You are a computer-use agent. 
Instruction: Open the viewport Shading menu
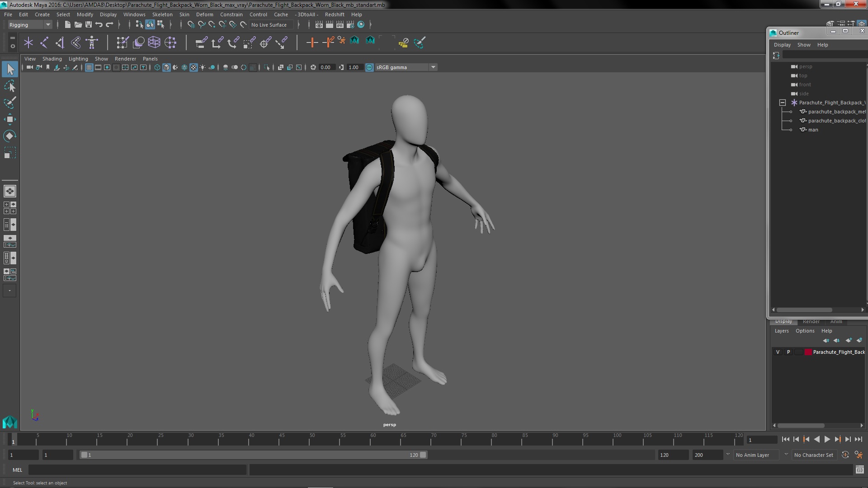coord(52,59)
